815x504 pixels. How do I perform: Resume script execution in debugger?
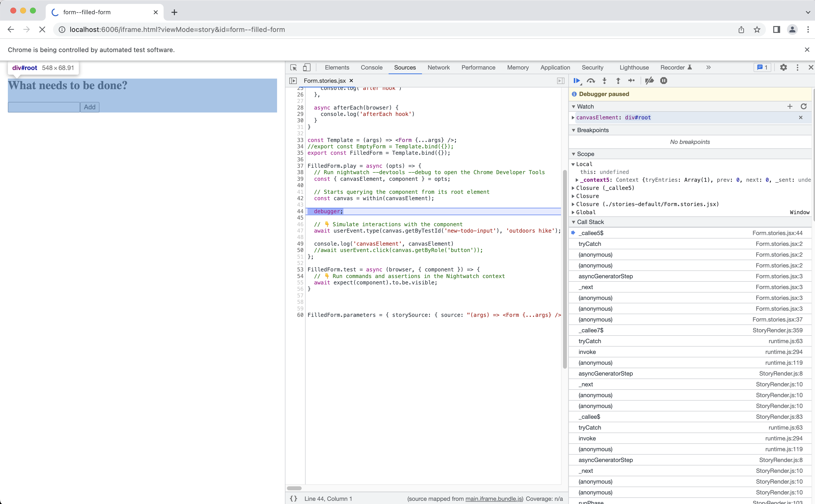[576, 81]
